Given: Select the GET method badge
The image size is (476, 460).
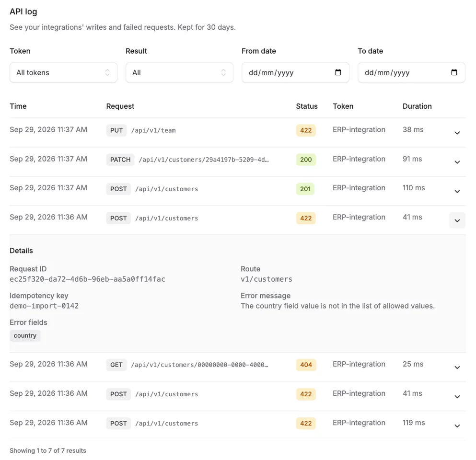Looking at the screenshot, I should coord(116,365).
